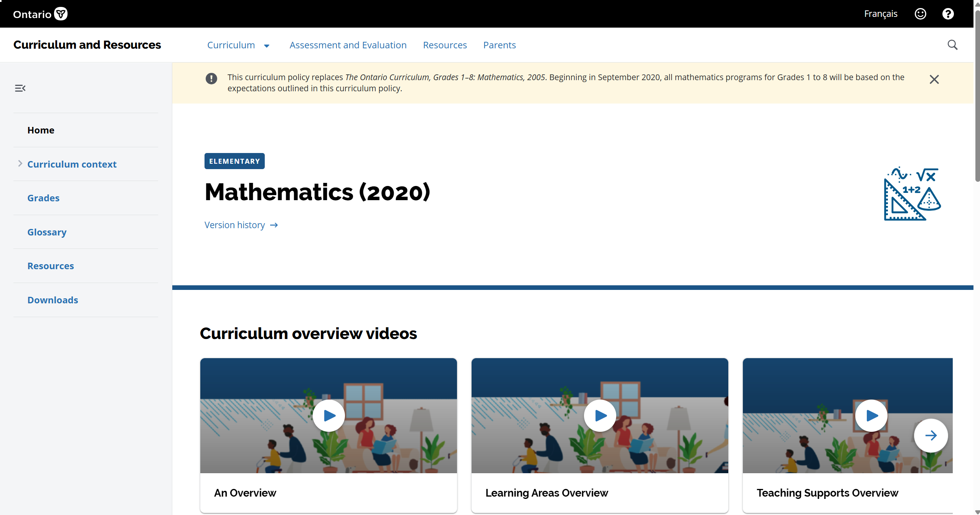
Task: Open the Version history link
Action: (x=241, y=225)
